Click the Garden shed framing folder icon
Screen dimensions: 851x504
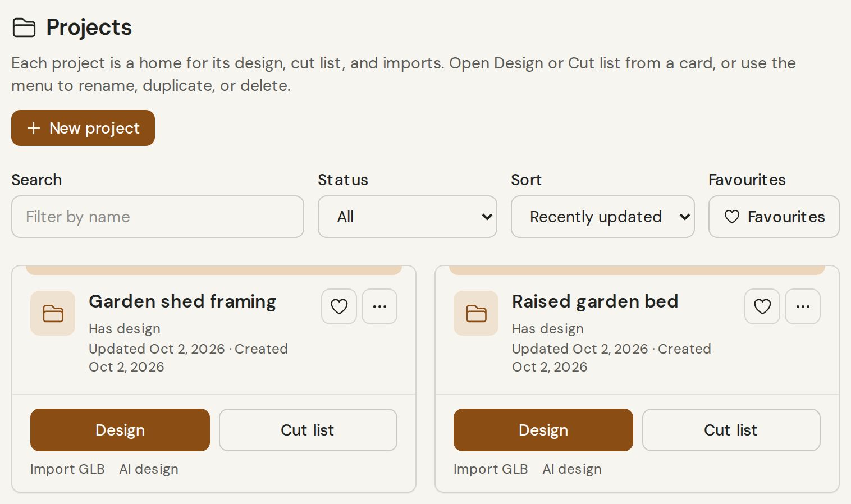(53, 313)
